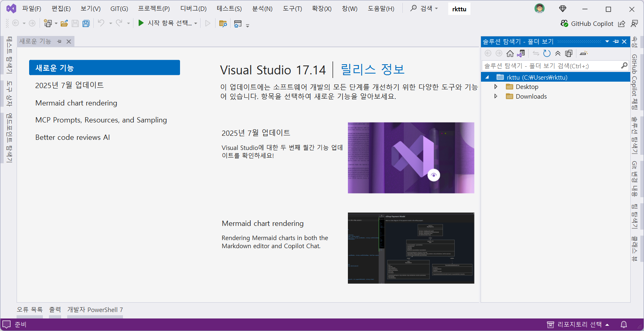
Task: Click the Refresh icon in Solution Explorer
Action: [547, 53]
